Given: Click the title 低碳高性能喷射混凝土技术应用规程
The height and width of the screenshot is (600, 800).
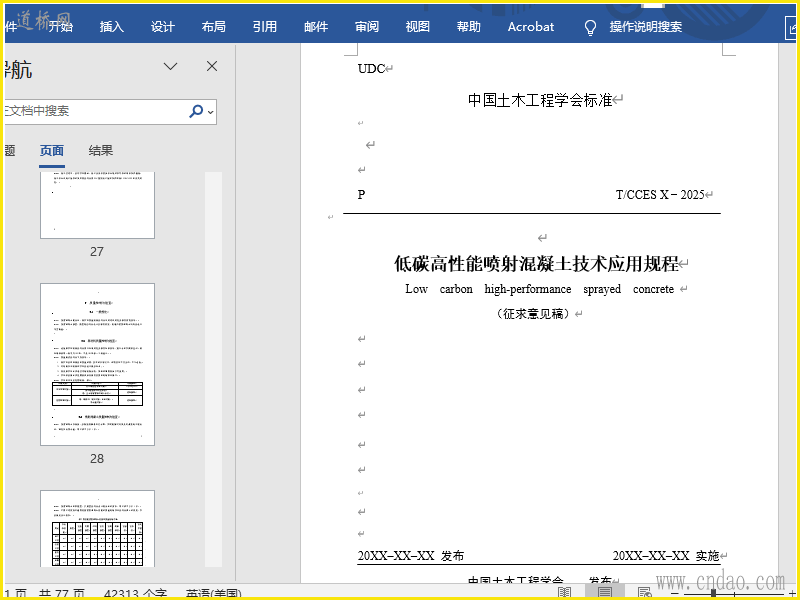Looking at the screenshot, I should 536,264.
